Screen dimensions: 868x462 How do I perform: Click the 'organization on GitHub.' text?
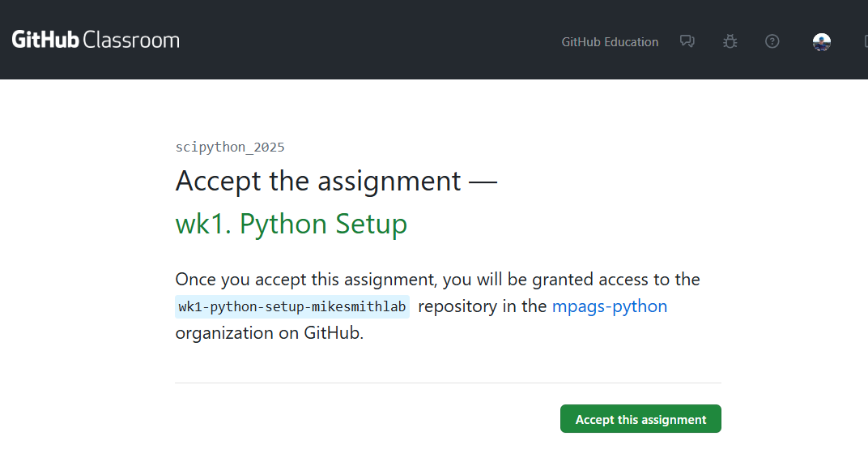tap(269, 333)
